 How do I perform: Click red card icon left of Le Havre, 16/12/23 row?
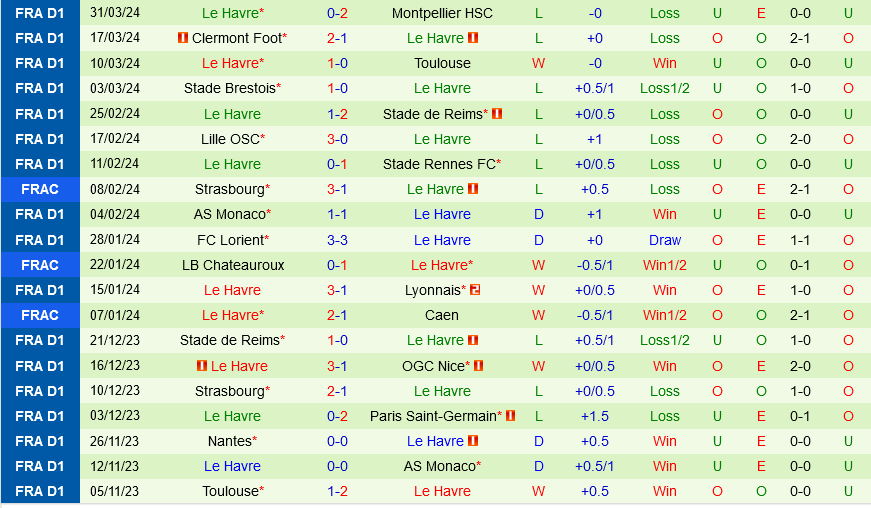click(203, 366)
